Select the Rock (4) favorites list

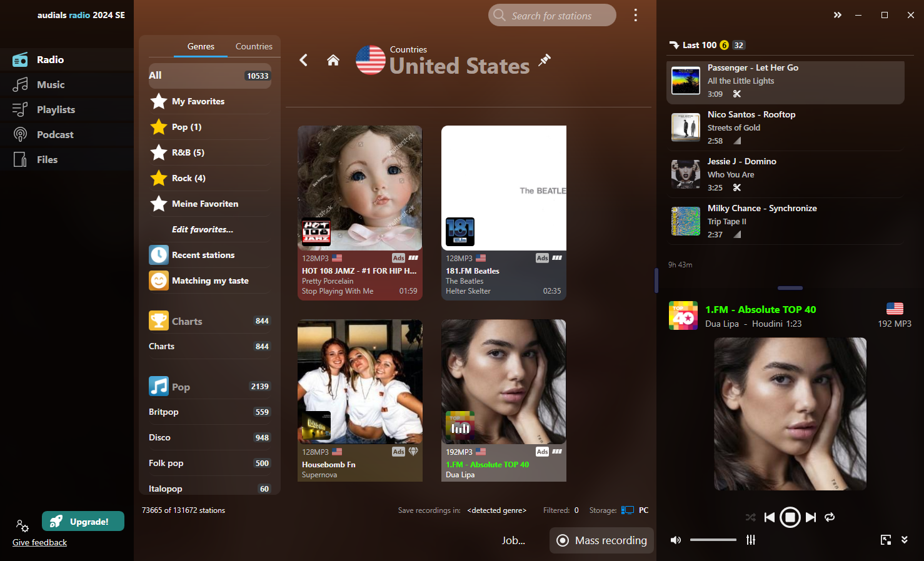click(209, 178)
